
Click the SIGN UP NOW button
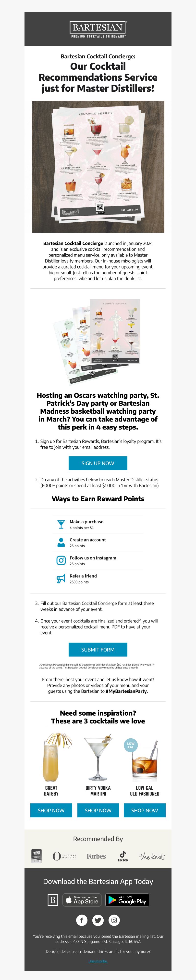(98, 463)
